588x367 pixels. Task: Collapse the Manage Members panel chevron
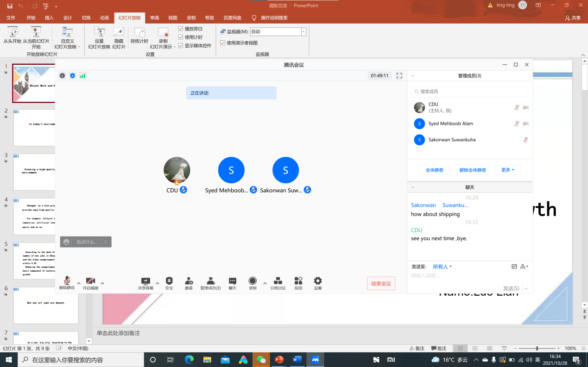point(413,75)
